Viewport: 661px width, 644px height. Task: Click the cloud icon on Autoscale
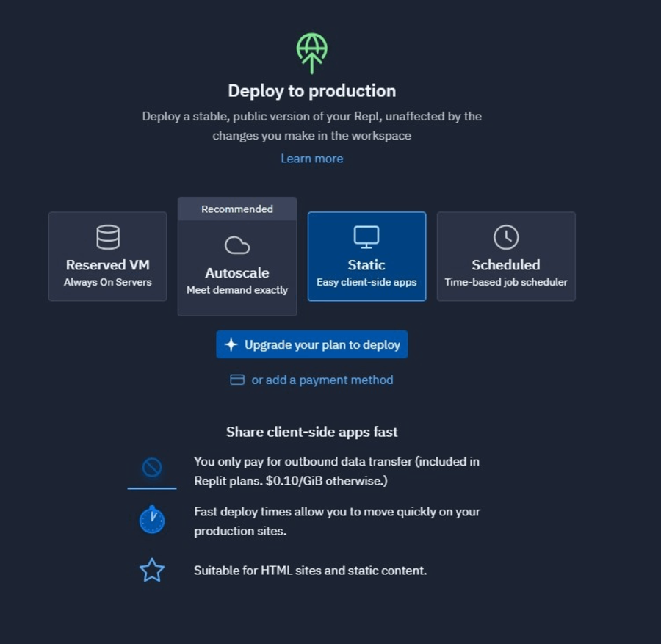[x=237, y=245]
